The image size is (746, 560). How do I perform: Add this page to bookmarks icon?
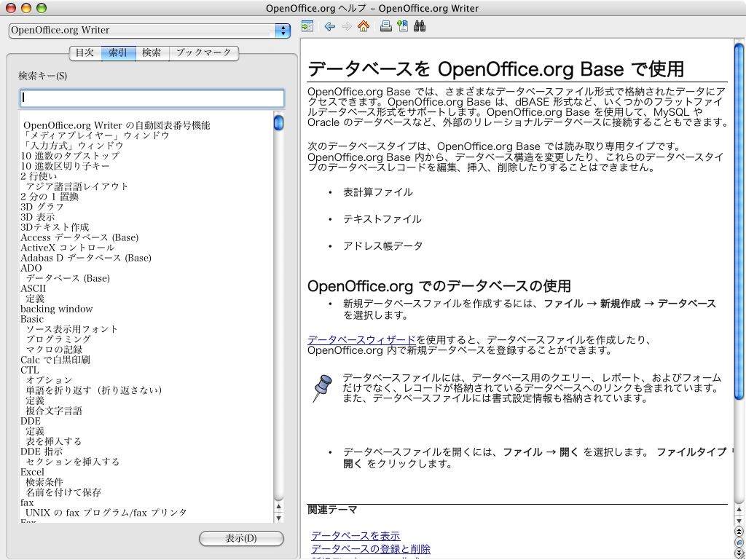402,26
